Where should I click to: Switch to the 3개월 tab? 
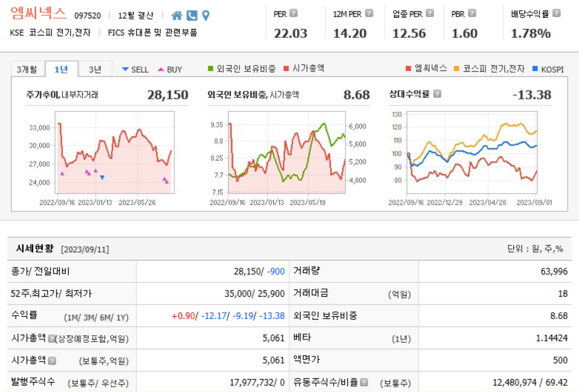pos(26,69)
